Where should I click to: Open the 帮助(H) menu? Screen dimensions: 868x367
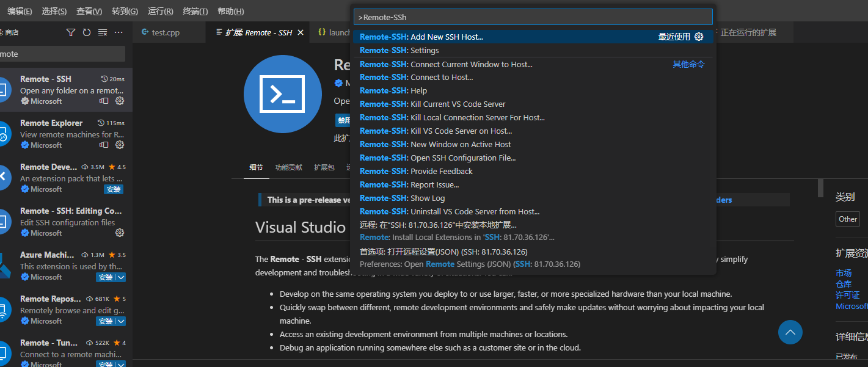(230, 11)
